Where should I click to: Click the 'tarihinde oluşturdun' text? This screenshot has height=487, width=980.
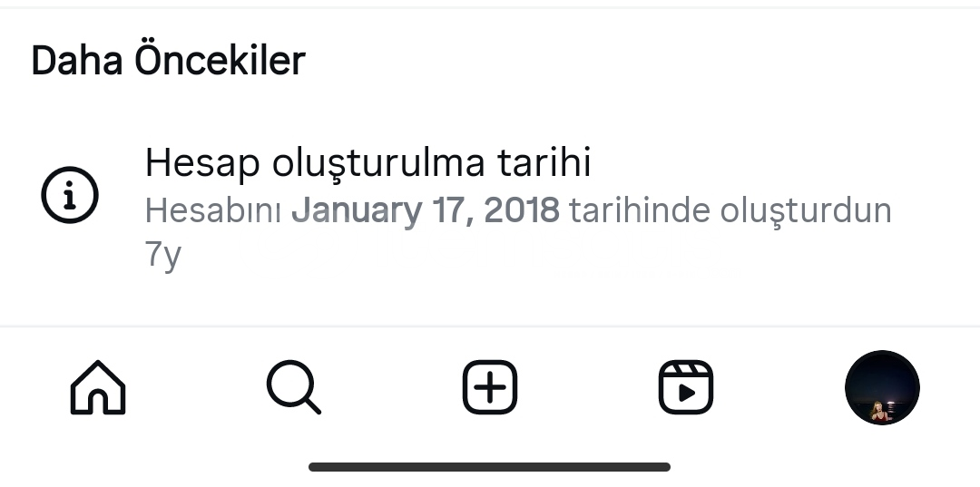point(730,210)
